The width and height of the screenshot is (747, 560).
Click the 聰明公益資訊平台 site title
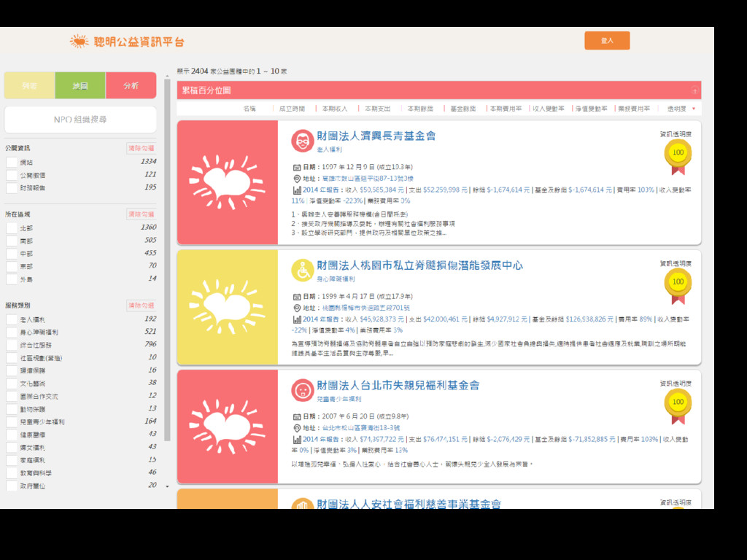point(139,42)
